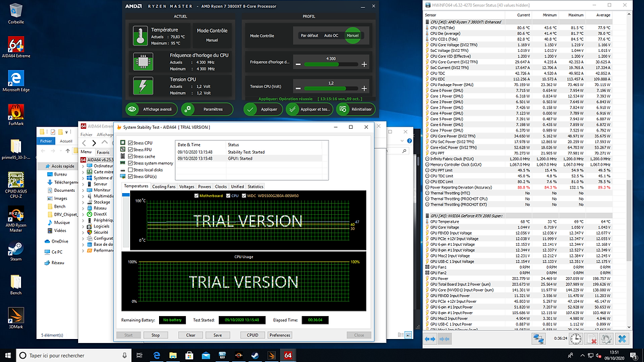Click Appliquer button in Ryzen Master
The height and width of the screenshot is (362, 644).
(263, 109)
